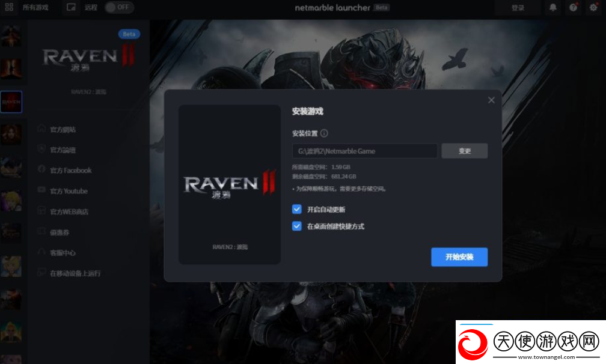Open 官方 Facebook link

coord(71,170)
